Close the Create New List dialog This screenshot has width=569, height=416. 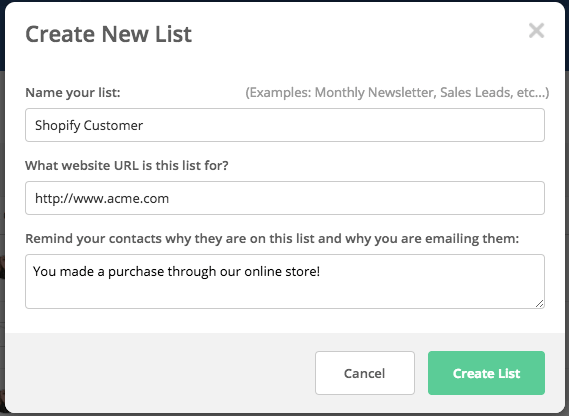coord(536,30)
